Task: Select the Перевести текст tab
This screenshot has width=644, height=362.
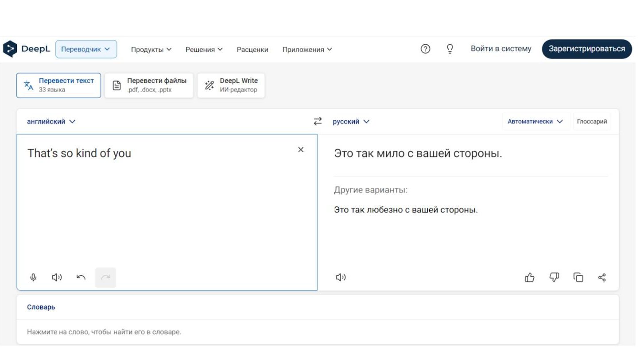Action: coord(59,85)
